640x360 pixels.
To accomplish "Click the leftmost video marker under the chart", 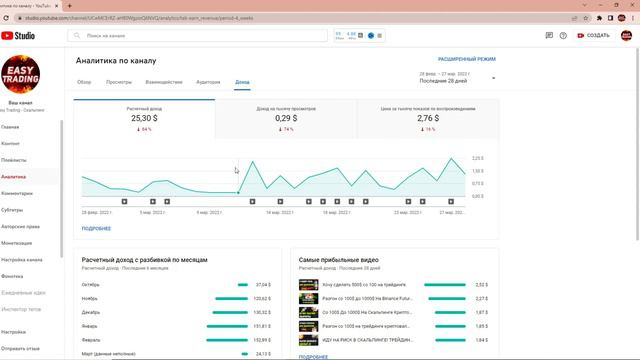I will click(x=124, y=202).
